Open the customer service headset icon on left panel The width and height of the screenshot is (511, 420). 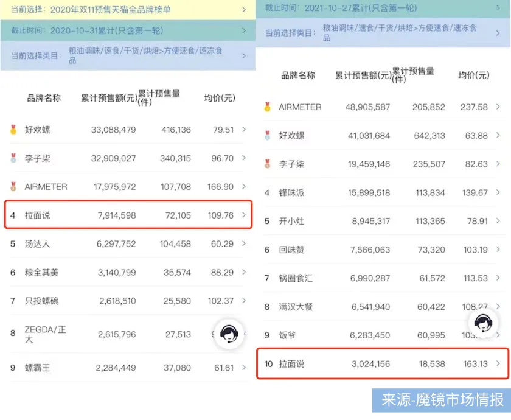[229, 335]
